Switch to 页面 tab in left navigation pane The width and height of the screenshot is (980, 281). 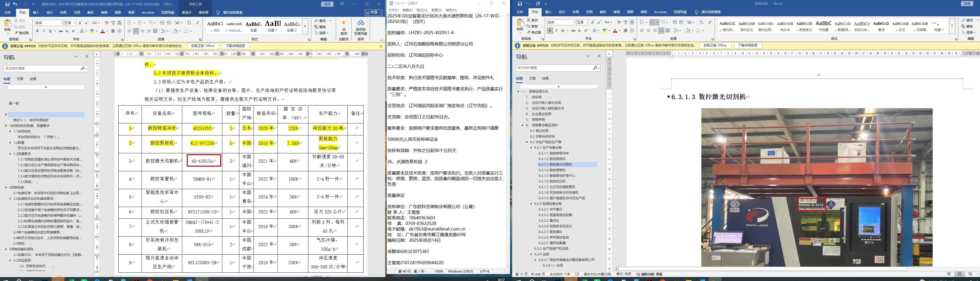20,79
